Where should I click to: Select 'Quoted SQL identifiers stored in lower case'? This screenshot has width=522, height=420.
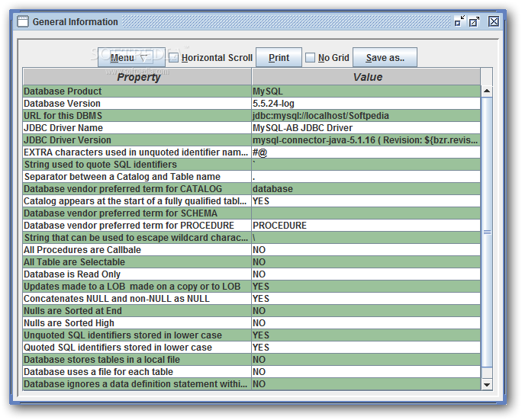tap(137, 347)
